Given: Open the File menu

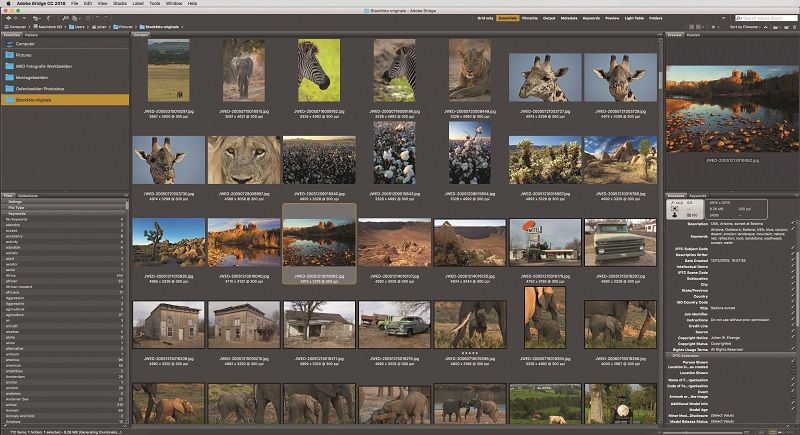Looking at the screenshot, I should (74, 3).
